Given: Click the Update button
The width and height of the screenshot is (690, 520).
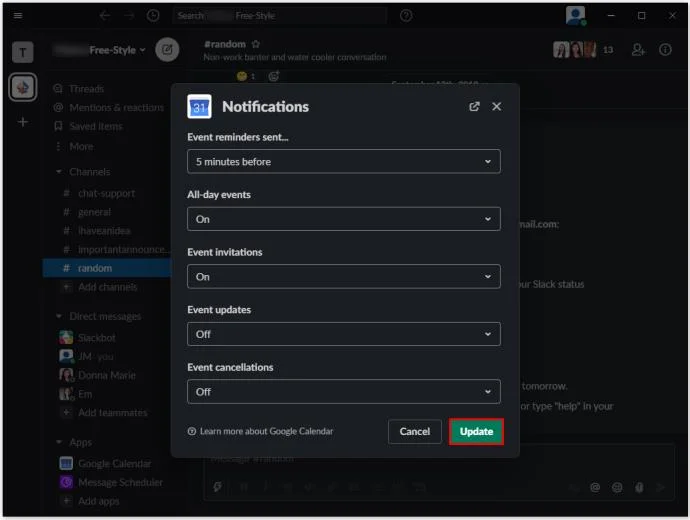Looking at the screenshot, I should [476, 431].
